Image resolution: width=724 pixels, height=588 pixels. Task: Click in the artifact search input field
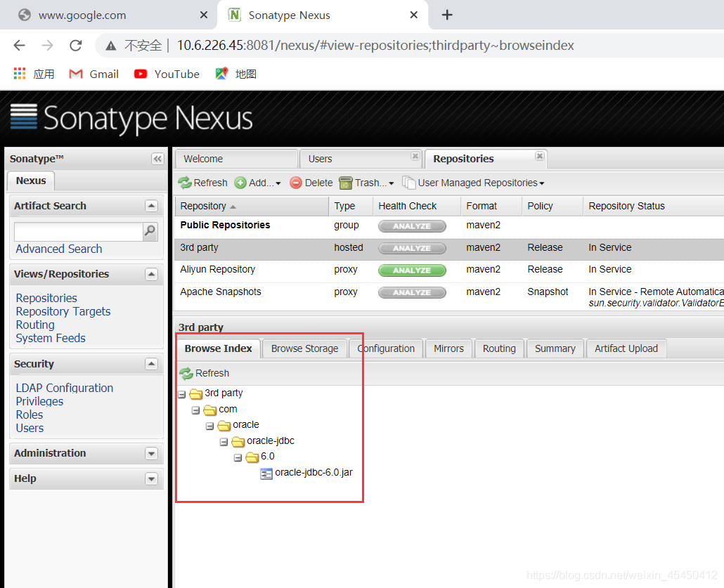tap(79, 232)
